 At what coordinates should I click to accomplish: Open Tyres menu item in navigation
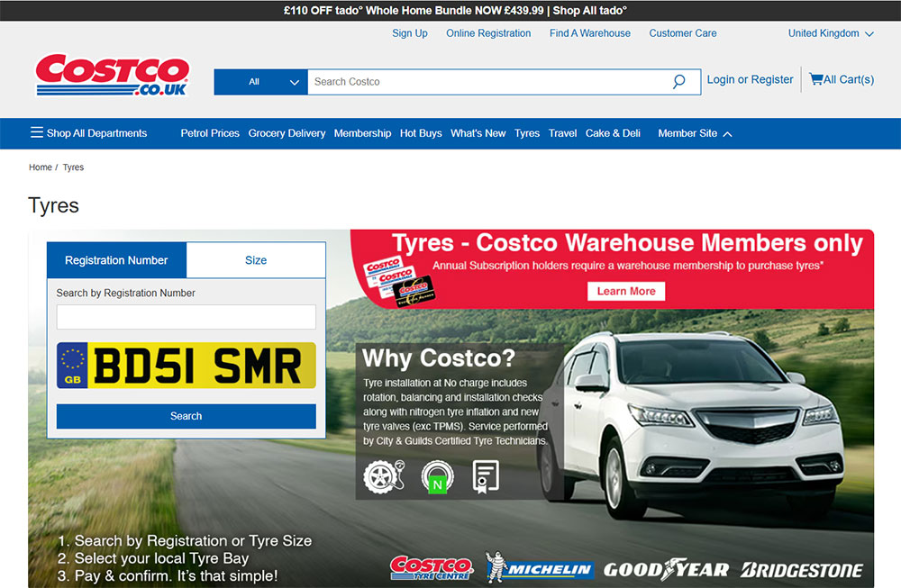click(x=527, y=133)
